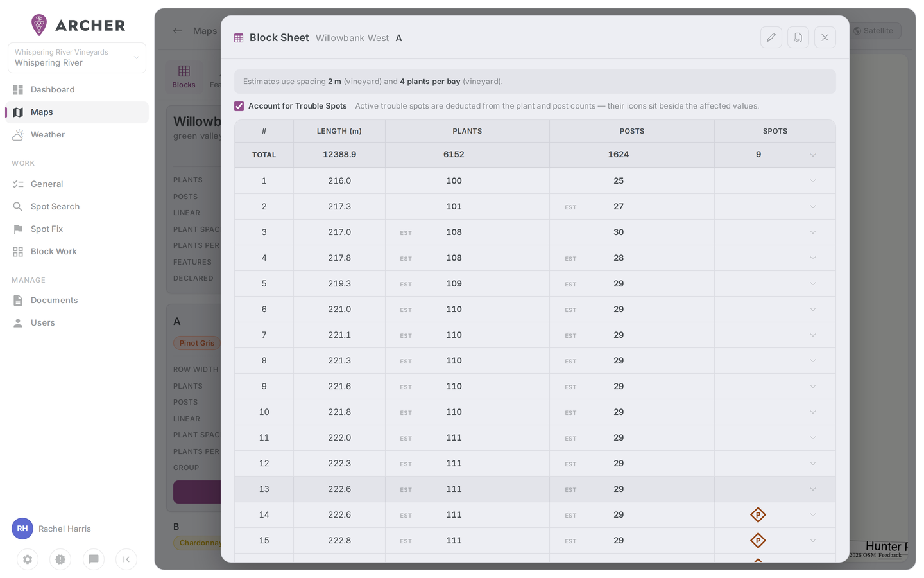Open Weather page from sidebar
Viewport: 924px width, 578px height.
pyautogui.click(x=77, y=134)
